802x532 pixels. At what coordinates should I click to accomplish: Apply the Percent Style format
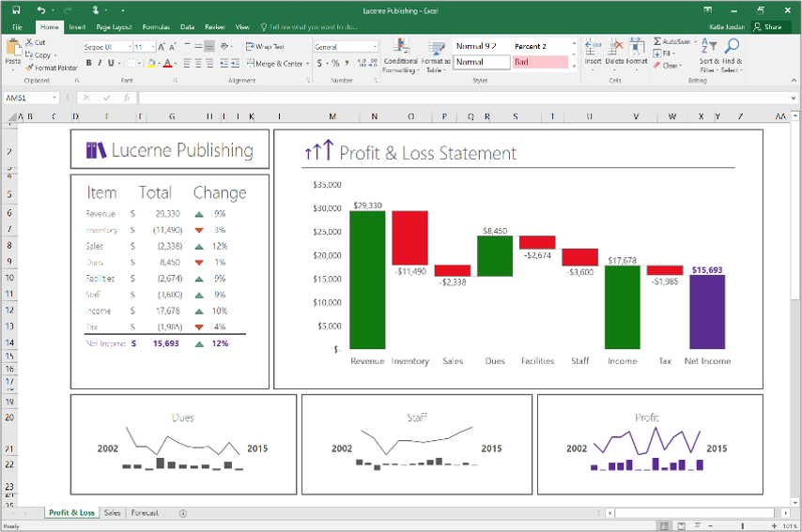(335, 64)
